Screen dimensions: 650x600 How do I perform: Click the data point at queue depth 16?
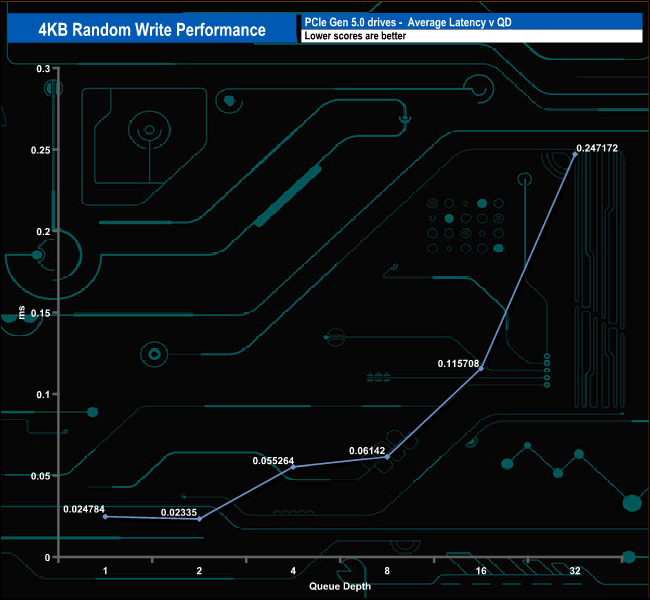click(x=481, y=368)
